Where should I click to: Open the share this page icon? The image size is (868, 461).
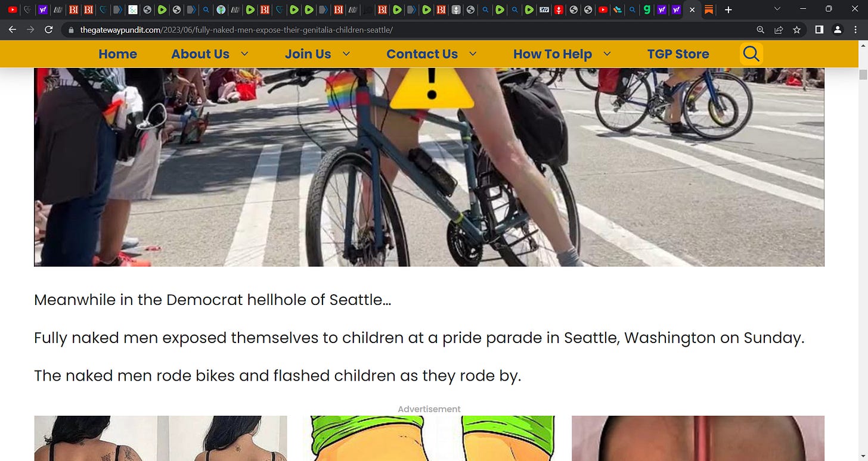779,30
